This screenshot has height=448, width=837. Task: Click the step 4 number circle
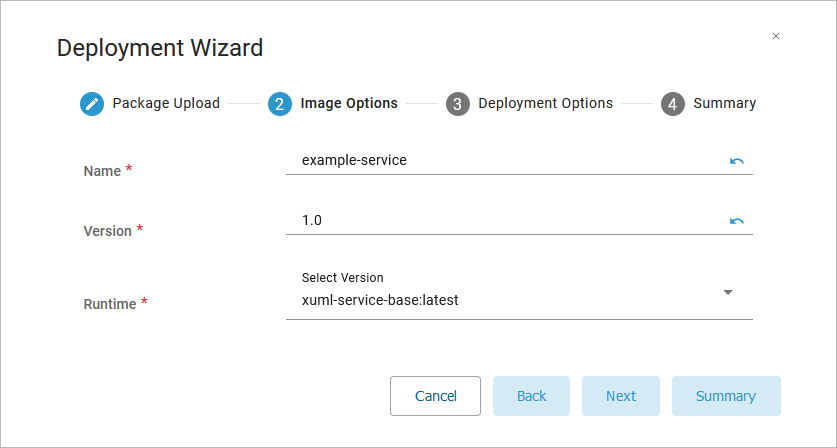point(673,104)
